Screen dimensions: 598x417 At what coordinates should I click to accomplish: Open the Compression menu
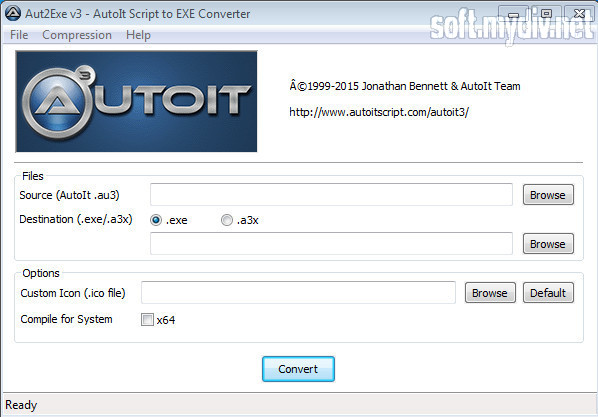tap(77, 35)
